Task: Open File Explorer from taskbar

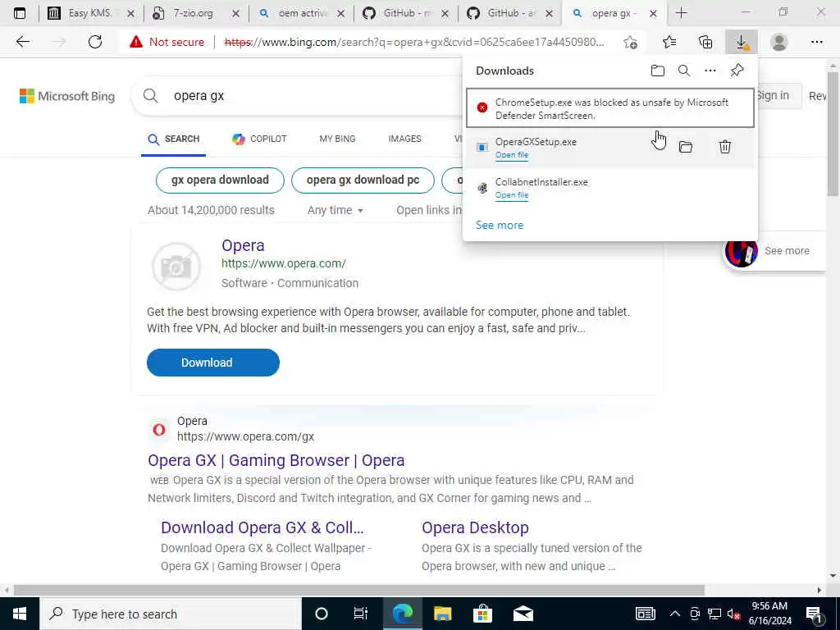Action: pos(442,614)
